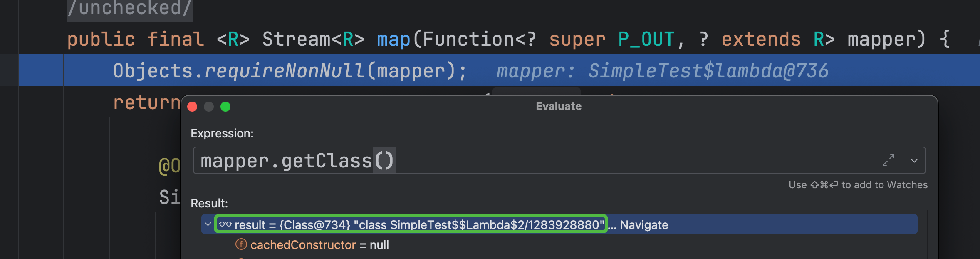Click the return keyword in code

point(146,102)
